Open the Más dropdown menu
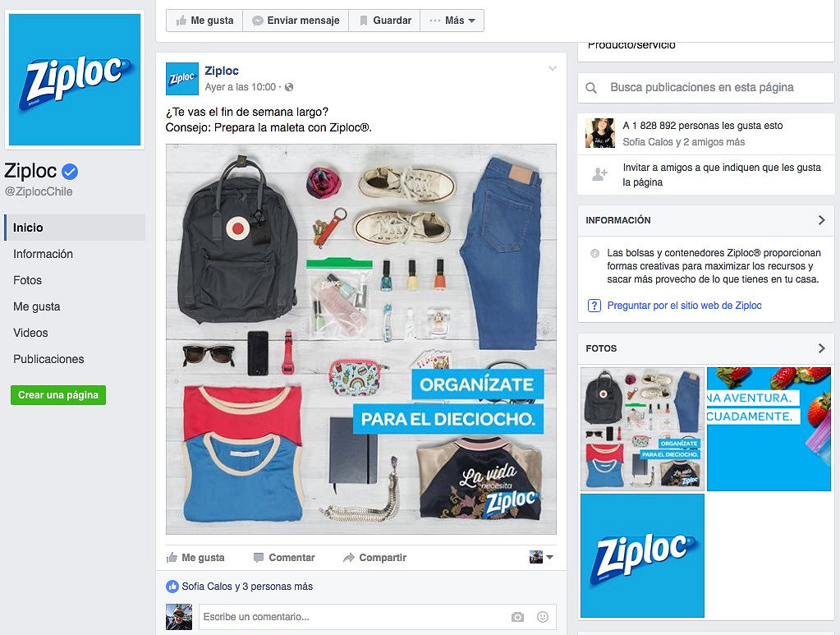 [x=452, y=21]
